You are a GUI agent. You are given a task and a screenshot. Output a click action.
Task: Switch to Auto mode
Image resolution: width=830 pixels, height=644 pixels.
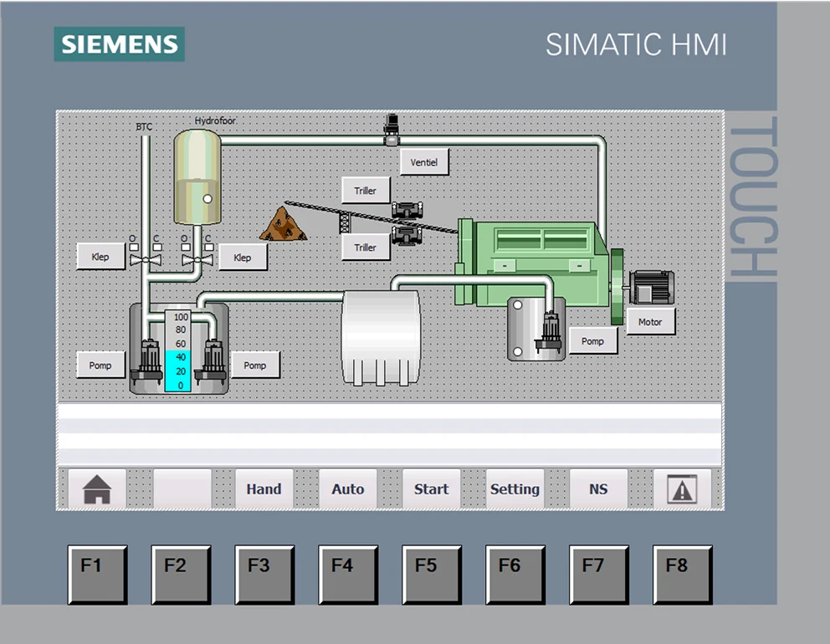348,489
